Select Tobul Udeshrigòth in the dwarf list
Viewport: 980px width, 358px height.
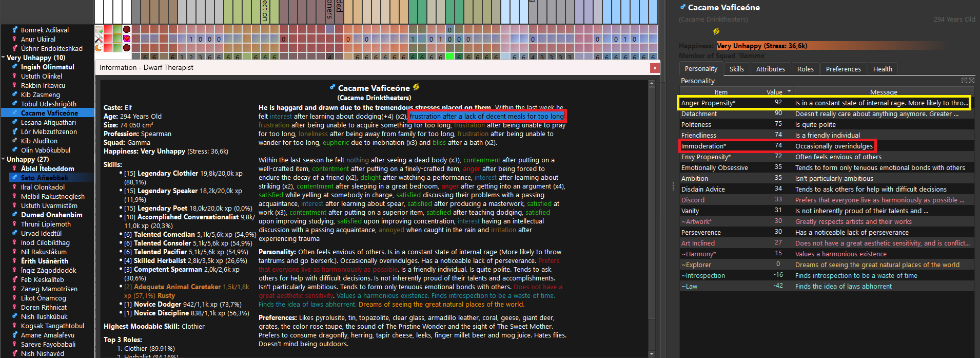(x=49, y=104)
